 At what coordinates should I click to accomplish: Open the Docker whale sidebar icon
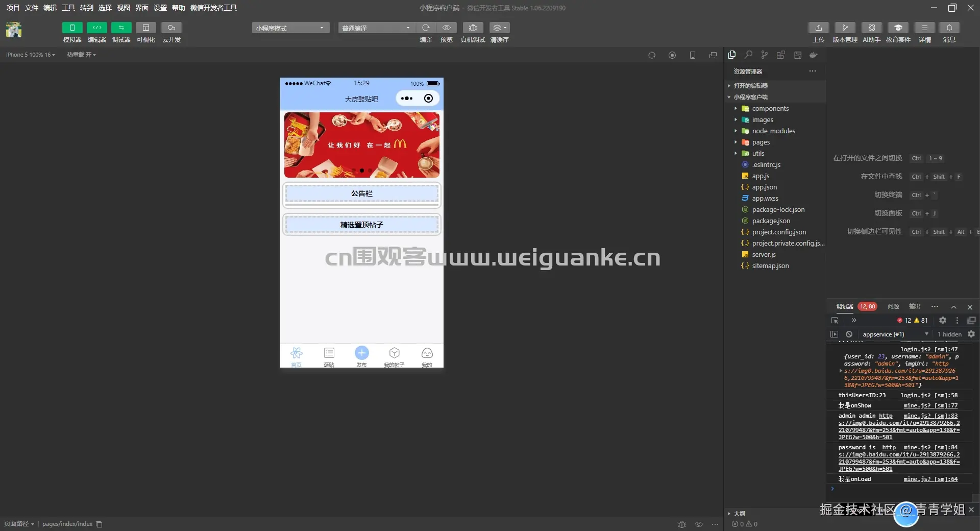814,55
